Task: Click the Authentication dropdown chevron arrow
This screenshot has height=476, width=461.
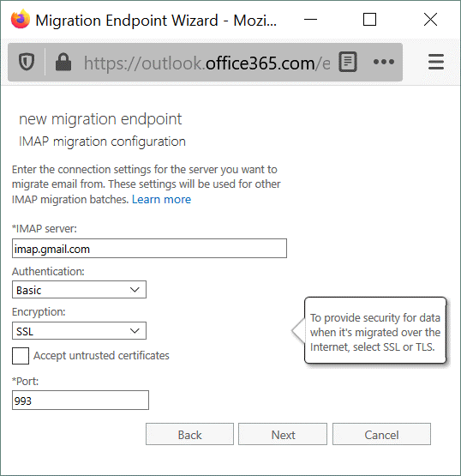Action: pyautogui.click(x=135, y=290)
